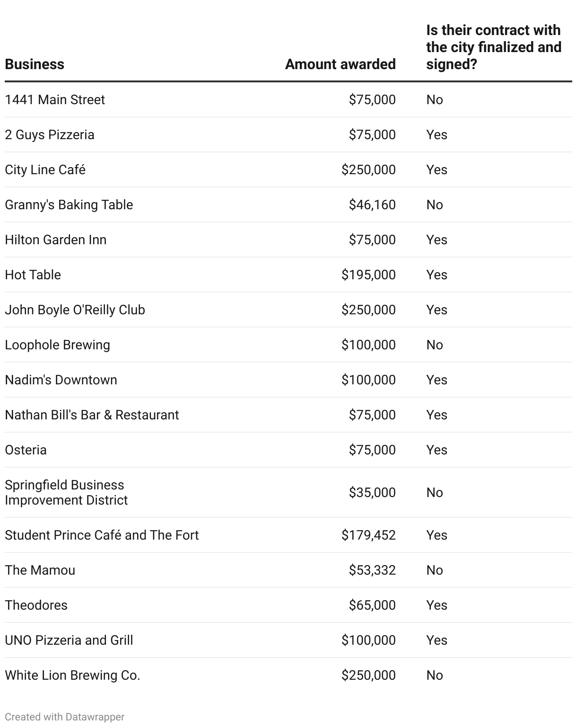Click the Theodores $65,000 amount
Viewport: 577px width, 728px height.
[x=372, y=605]
